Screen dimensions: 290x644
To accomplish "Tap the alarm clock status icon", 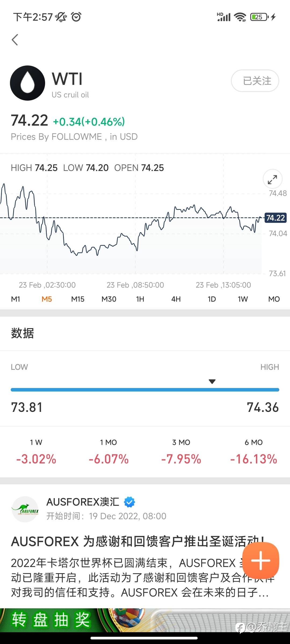I will 76,17.
